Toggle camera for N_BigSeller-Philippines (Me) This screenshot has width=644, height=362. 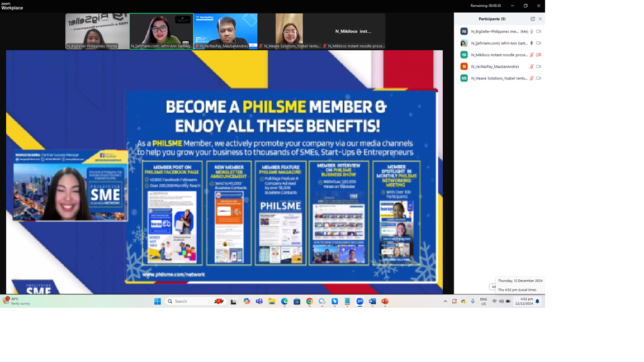(x=538, y=32)
